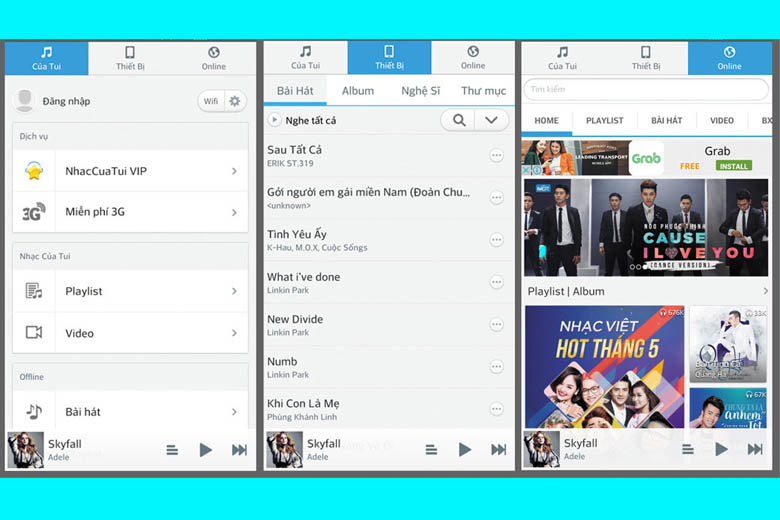Viewport: 780px width, 520px height.
Task: Select PLAYLIST tab in Online screen
Action: (604, 120)
